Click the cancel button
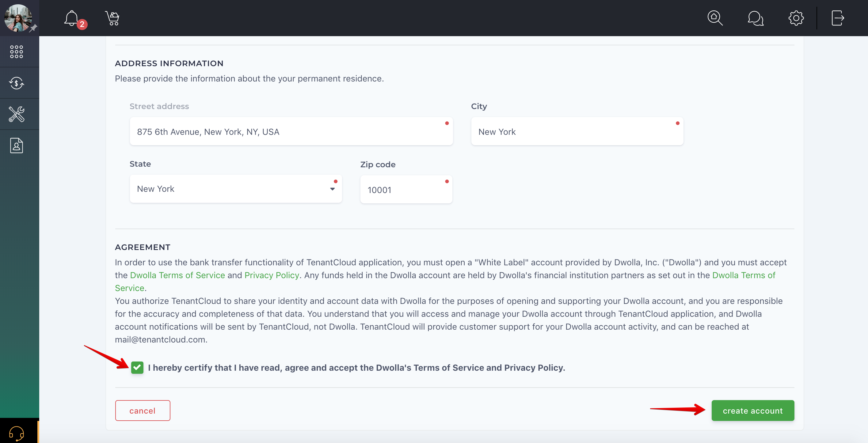Screen dimensions: 868x443 [143, 410]
